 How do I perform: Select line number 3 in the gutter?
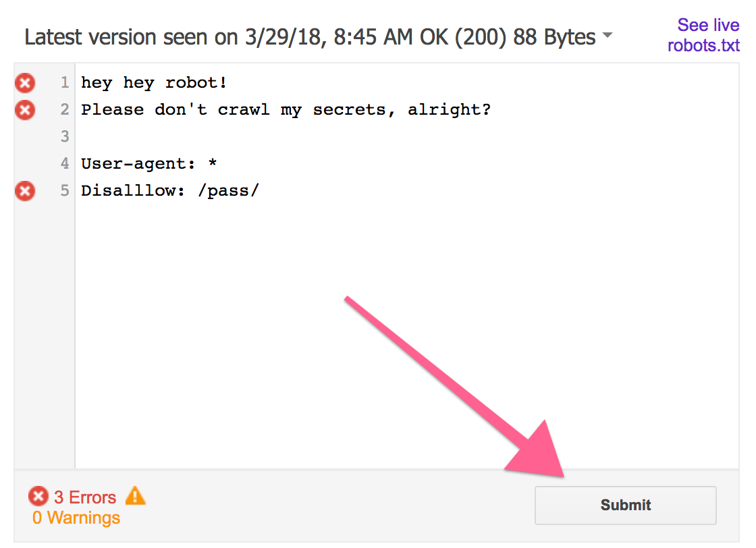coord(65,137)
